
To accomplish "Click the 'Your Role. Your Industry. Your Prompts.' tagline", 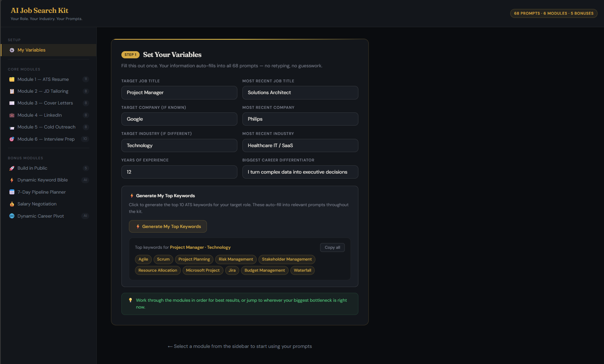I will coord(47,19).
